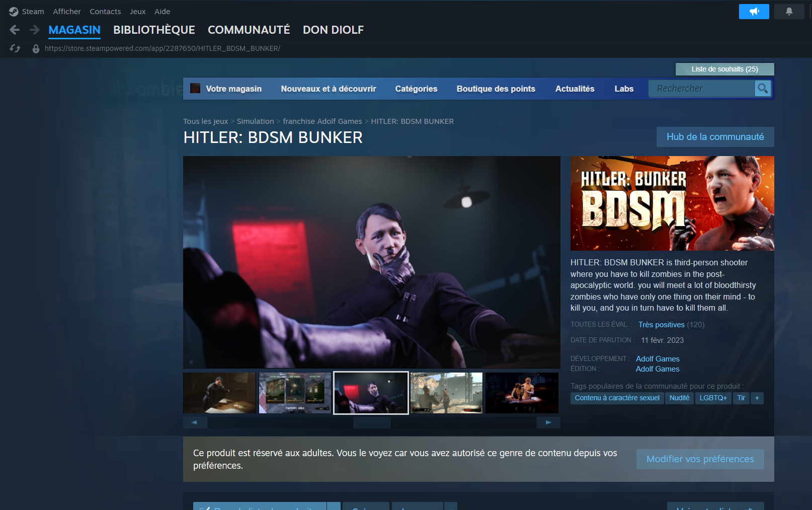The image size is (812, 510).
Task: Go back with the left arrow button
Action: tap(15, 30)
